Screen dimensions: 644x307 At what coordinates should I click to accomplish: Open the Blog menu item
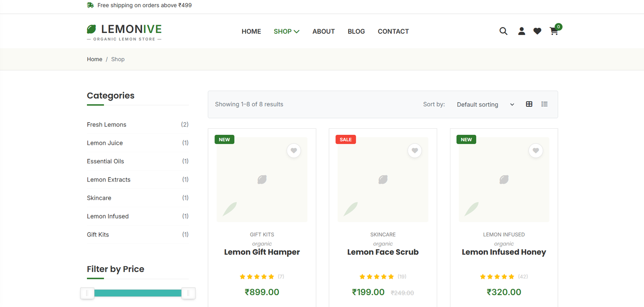[356, 31]
